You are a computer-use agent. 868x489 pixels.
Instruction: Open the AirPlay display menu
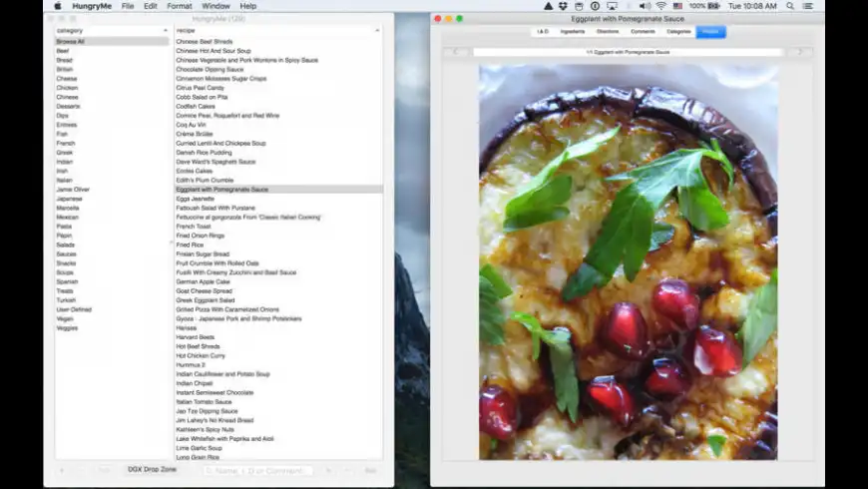click(x=612, y=6)
